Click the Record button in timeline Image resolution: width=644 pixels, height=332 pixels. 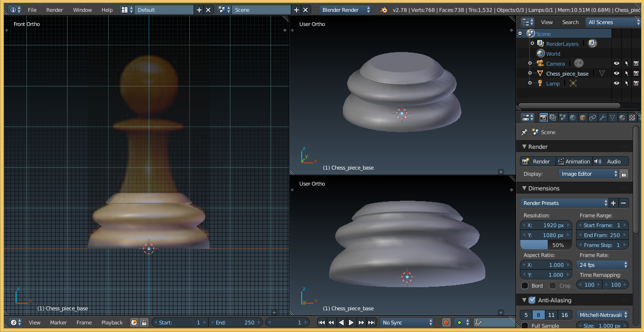click(446, 322)
